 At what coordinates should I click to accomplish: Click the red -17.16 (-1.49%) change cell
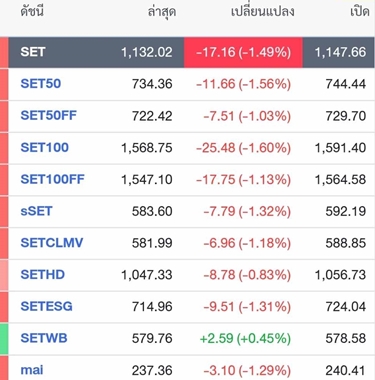pos(243,52)
